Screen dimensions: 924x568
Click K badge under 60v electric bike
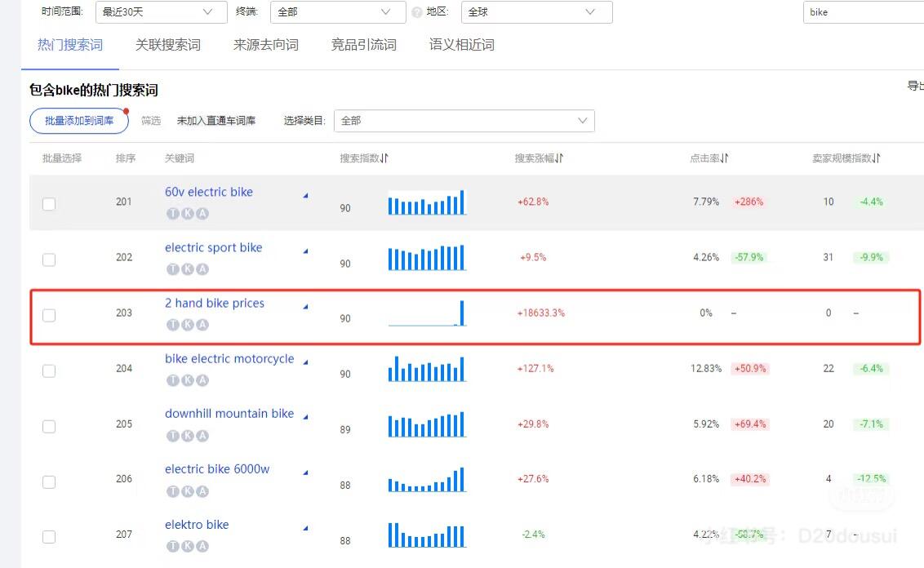click(x=188, y=213)
